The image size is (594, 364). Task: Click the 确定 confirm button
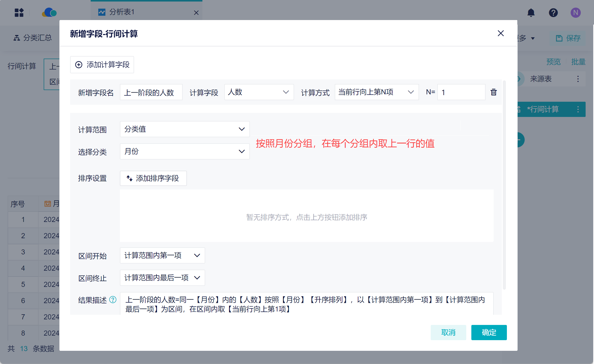tap(489, 332)
